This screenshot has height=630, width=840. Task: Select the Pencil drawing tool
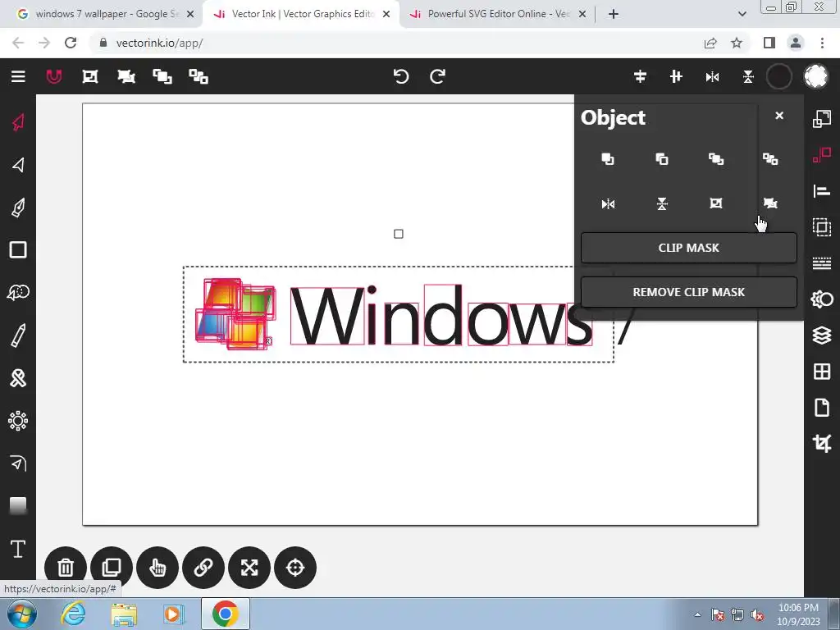[18, 336]
